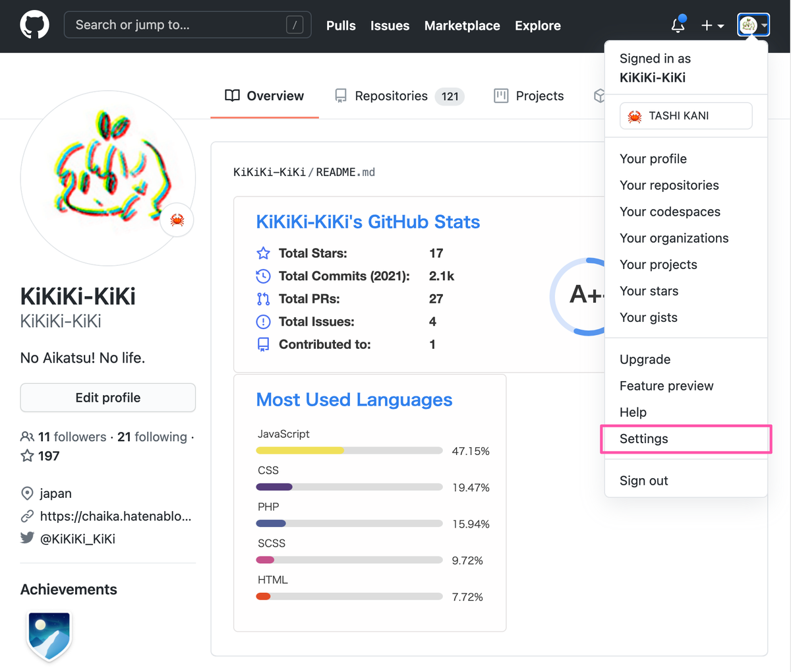Switch to the Projects tab

coord(529,96)
